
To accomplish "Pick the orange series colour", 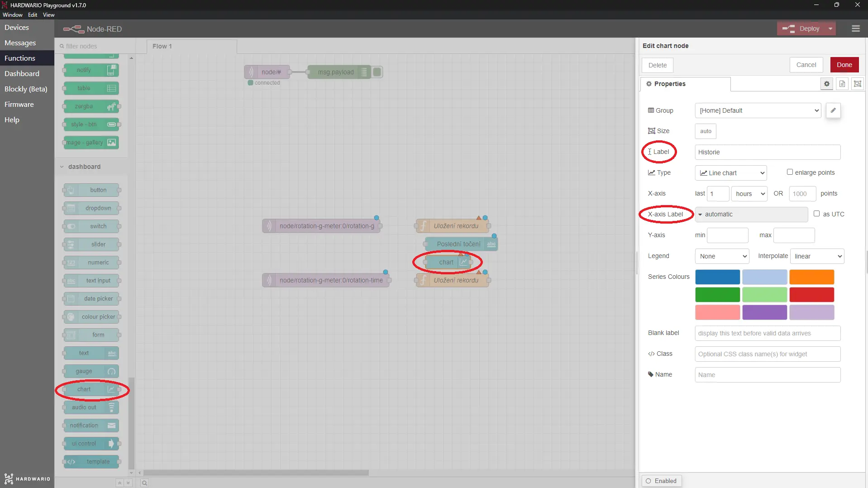I will click(811, 277).
